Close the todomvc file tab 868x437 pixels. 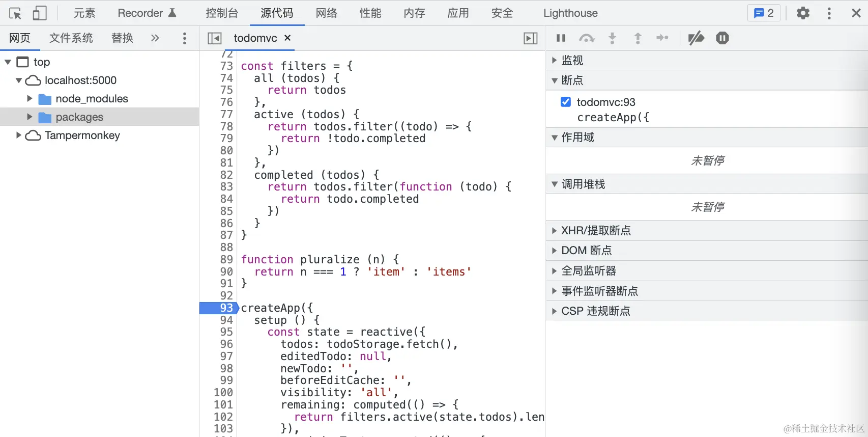click(287, 38)
